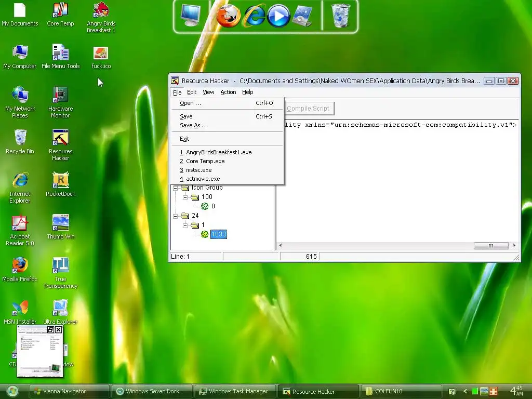Collapse the folder named 1 node
This screenshot has height=399, width=532.
click(x=185, y=225)
